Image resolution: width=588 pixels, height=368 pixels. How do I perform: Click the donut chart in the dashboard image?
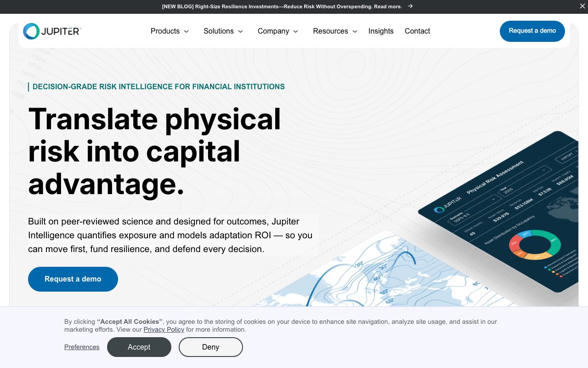535,245
